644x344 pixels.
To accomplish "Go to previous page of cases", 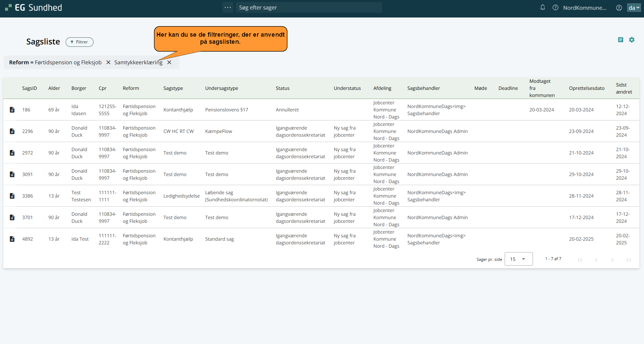I will (596, 260).
